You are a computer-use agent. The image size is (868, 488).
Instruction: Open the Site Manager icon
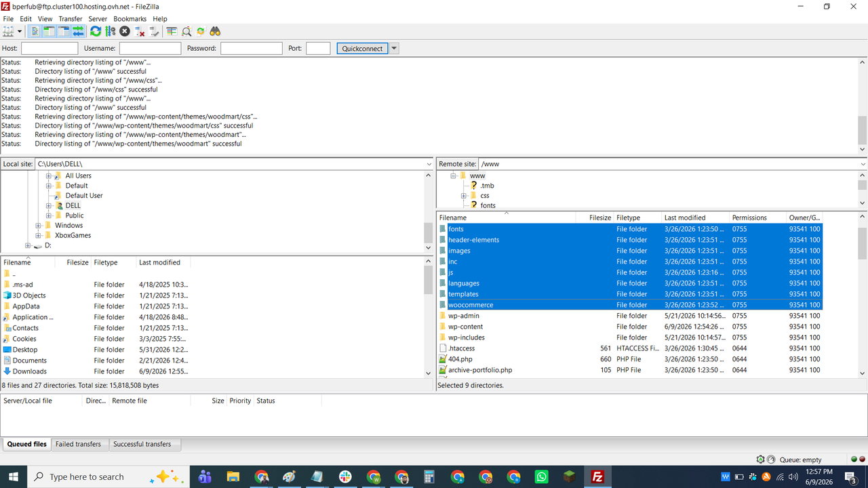point(8,31)
